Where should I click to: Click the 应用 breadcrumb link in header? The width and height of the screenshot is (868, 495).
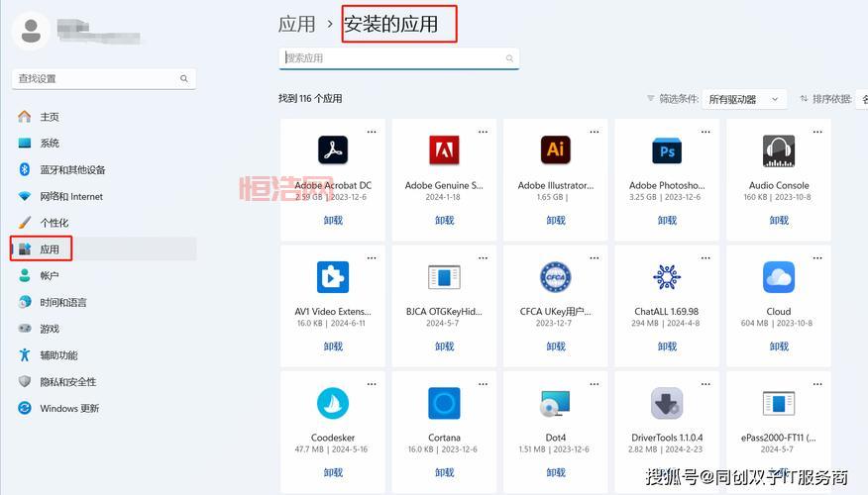pyautogui.click(x=297, y=24)
